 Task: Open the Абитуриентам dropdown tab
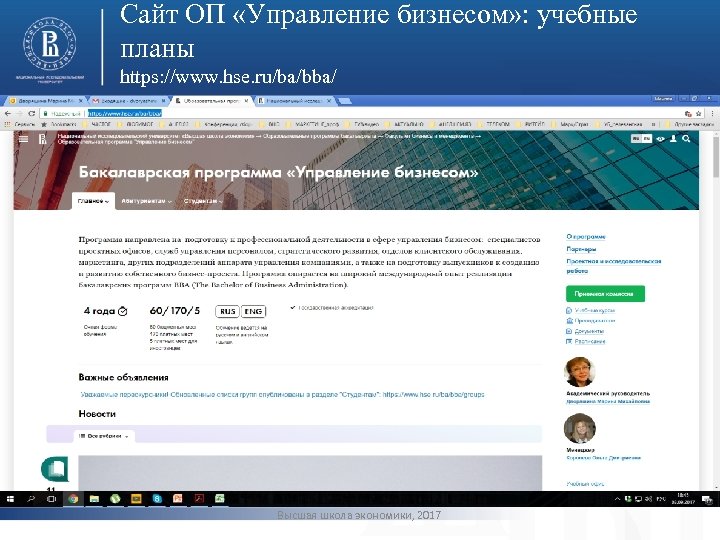click(146, 201)
